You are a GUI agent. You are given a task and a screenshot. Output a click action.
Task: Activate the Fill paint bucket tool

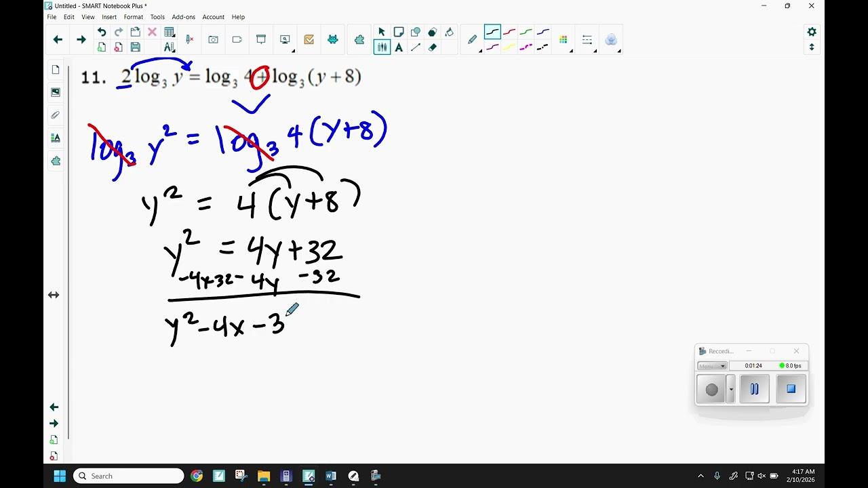(449, 32)
